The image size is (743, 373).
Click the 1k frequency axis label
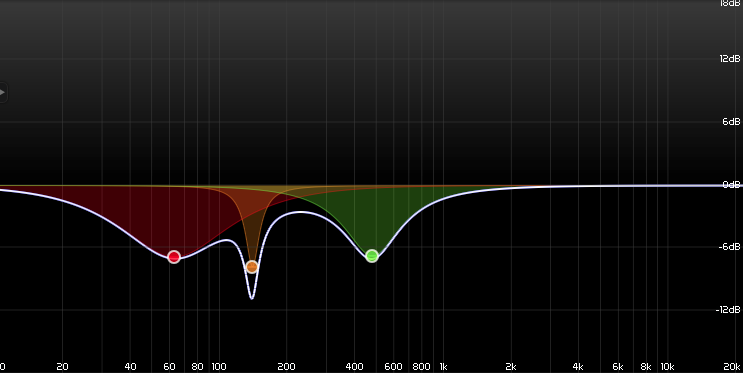(443, 367)
